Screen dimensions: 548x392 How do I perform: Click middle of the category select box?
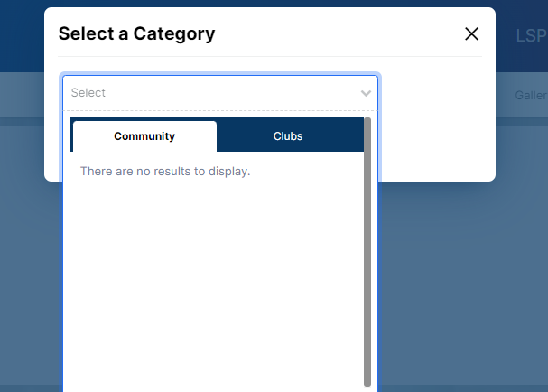tap(217, 92)
